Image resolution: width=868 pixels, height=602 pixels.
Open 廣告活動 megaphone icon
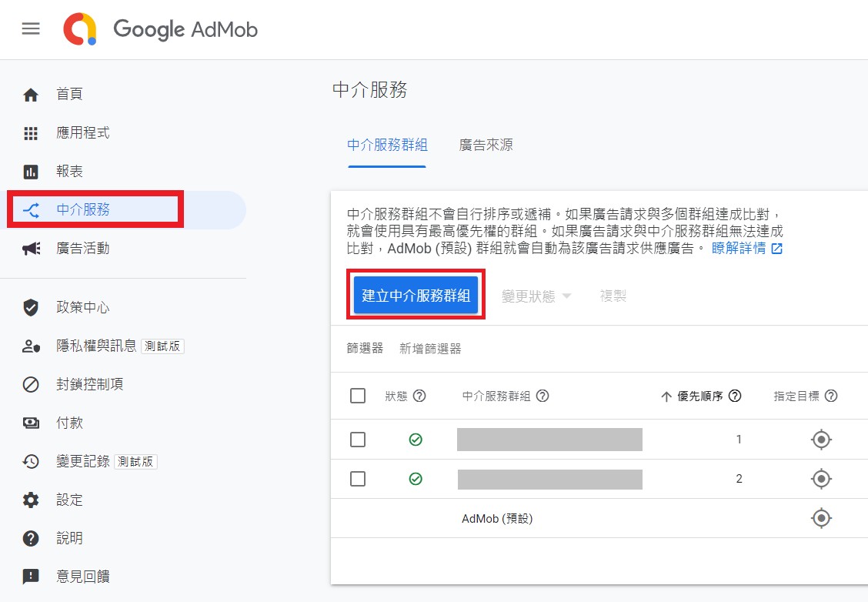pos(31,249)
